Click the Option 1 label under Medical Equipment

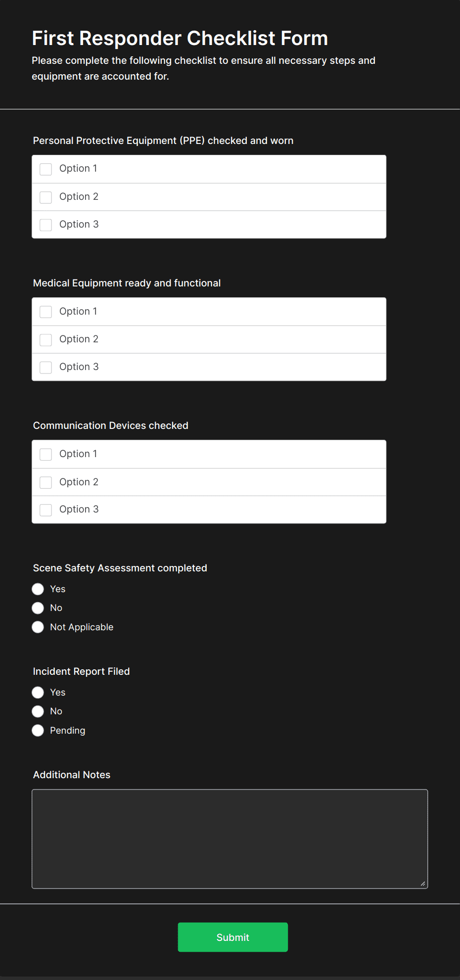coord(78,311)
